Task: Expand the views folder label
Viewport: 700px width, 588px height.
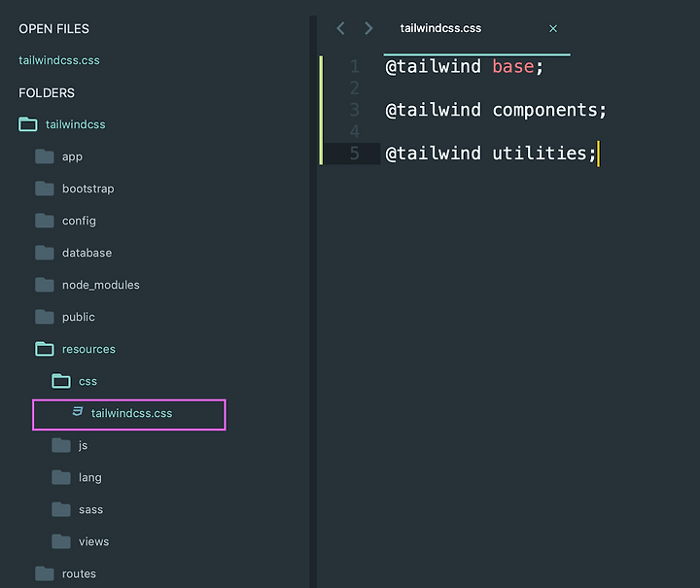Action: (x=93, y=541)
